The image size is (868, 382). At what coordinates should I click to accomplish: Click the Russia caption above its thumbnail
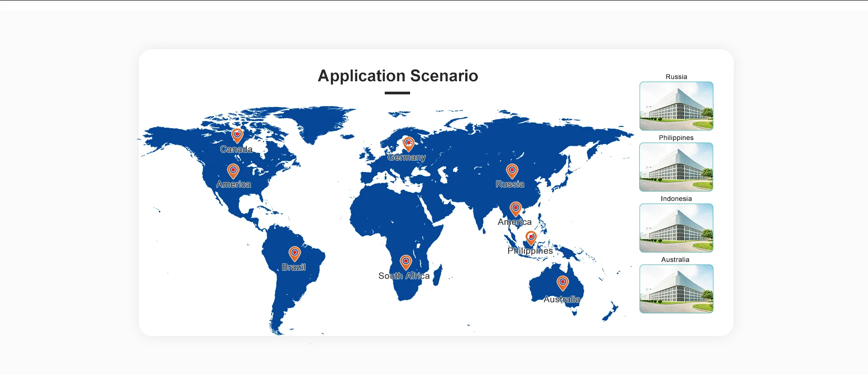[676, 77]
